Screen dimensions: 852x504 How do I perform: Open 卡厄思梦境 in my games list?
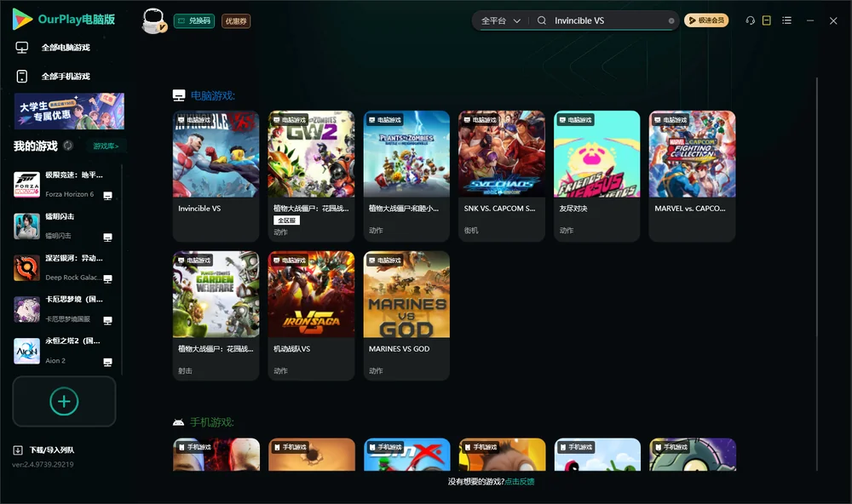(x=64, y=310)
